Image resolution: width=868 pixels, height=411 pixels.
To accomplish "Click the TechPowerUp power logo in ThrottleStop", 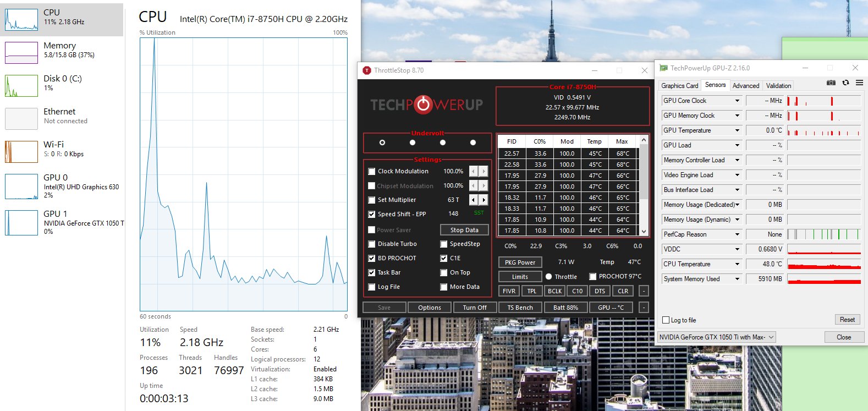I will 424,105.
